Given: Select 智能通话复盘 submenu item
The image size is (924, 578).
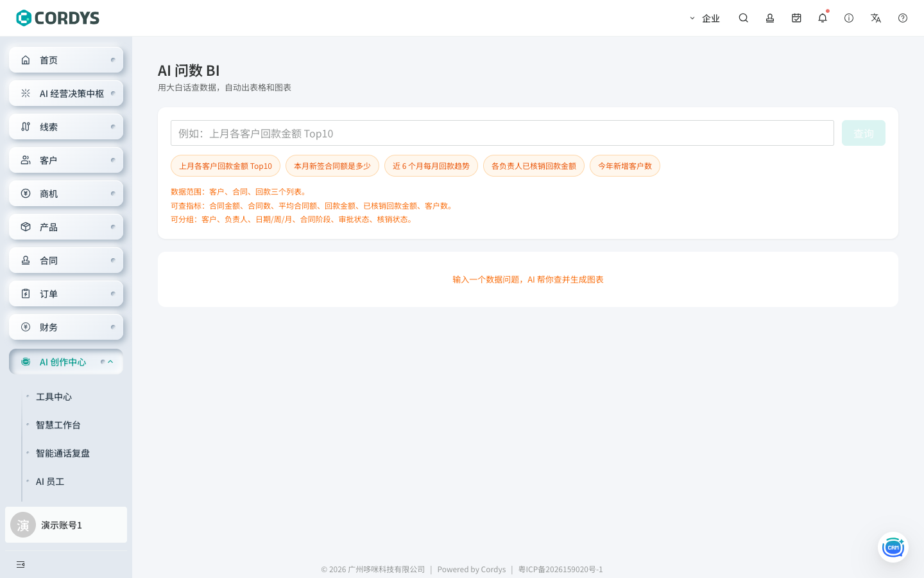Looking at the screenshot, I should 63,453.
